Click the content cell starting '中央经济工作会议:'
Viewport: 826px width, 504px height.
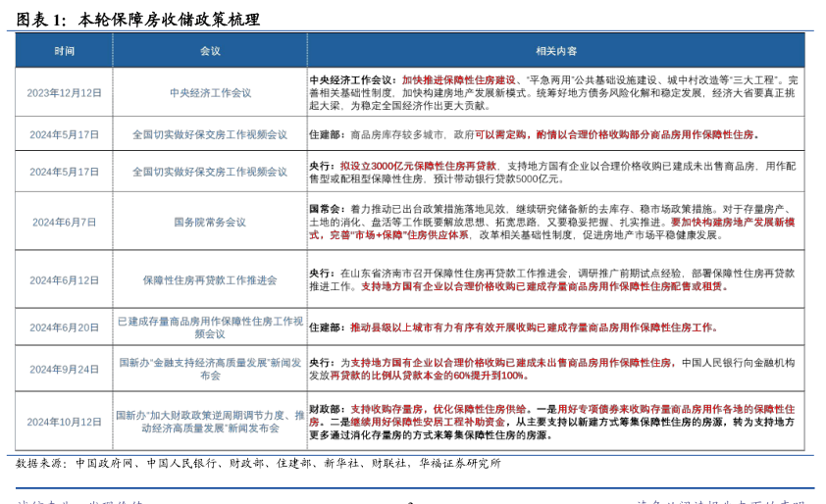coord(556,93)
